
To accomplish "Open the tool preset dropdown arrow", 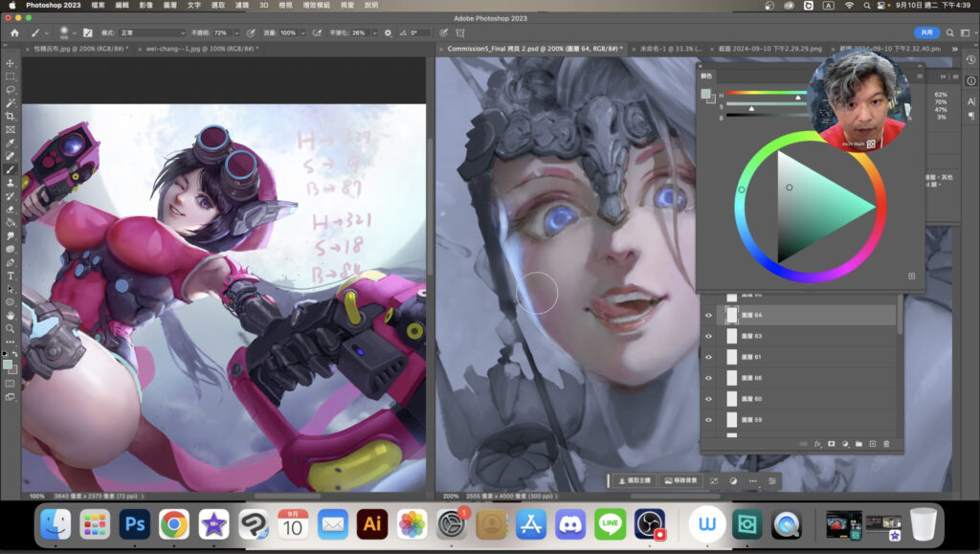I will pyautogui.click(x=46, y=33).
